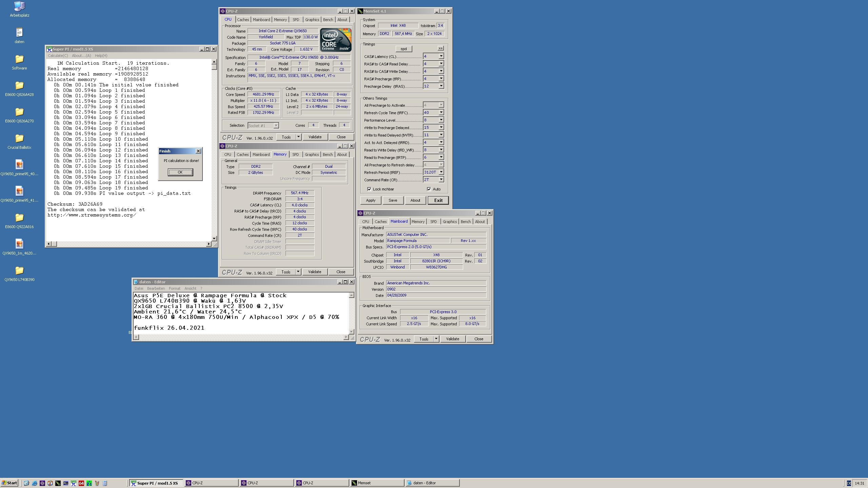
Task: Launch the PLL tool from quick launch
Action: click(x=65, y=483)
